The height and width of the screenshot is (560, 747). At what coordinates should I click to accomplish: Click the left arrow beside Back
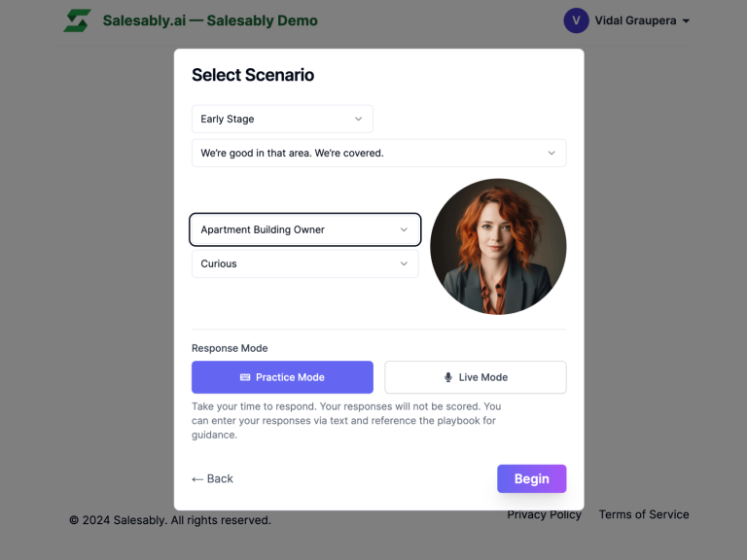click(x=197, y=478)
